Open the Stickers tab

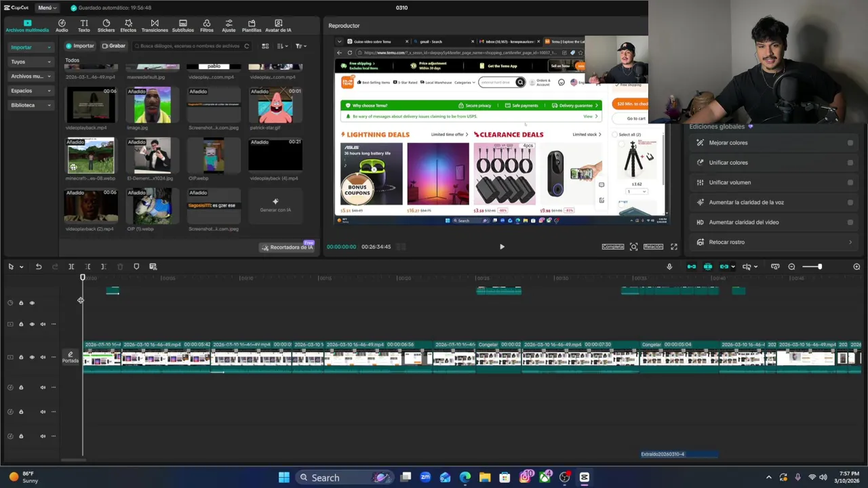[106, 26]
